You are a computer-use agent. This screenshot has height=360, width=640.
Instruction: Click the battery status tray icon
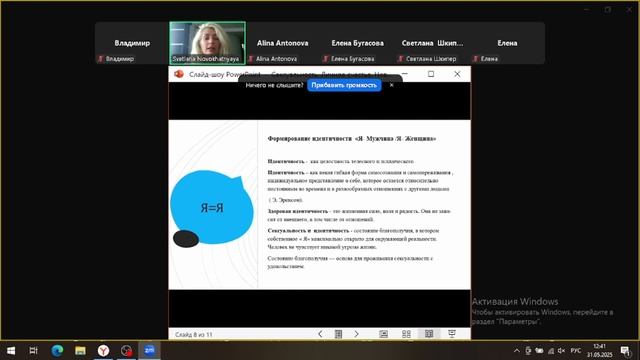click(x=539, y=350)
